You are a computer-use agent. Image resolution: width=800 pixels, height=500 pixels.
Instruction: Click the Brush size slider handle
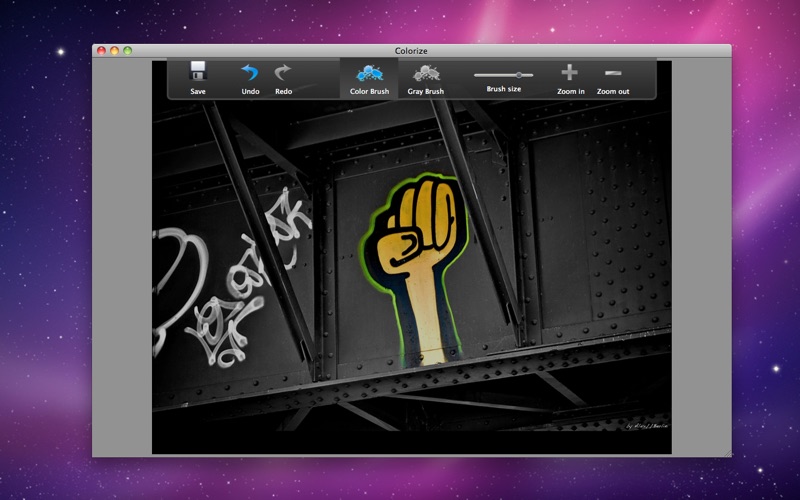[518, 75]
